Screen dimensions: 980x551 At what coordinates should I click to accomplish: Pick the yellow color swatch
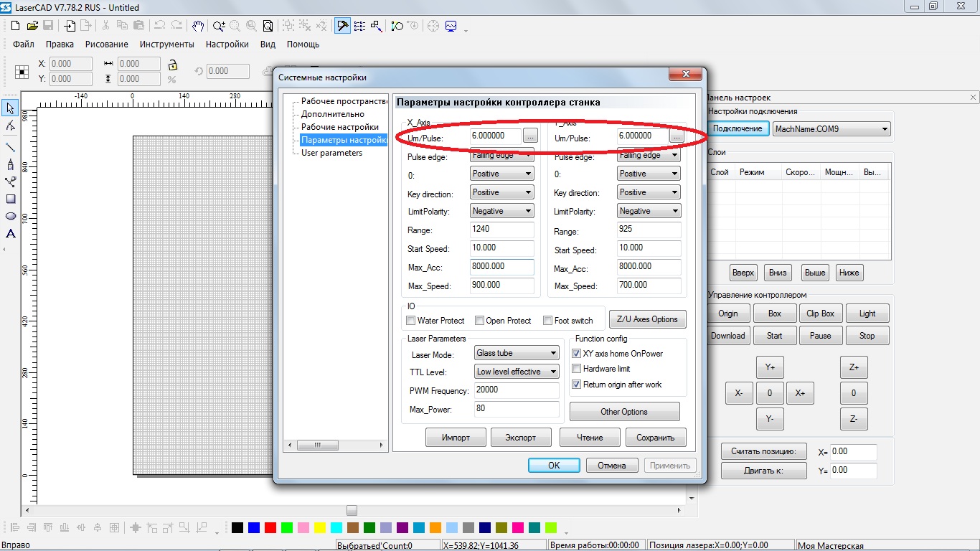[x=320, y=528]
